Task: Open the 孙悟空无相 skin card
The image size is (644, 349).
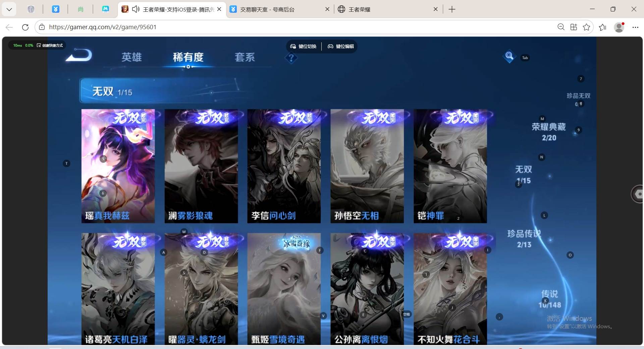Action: pyautogui.click(x=367, y=166)
